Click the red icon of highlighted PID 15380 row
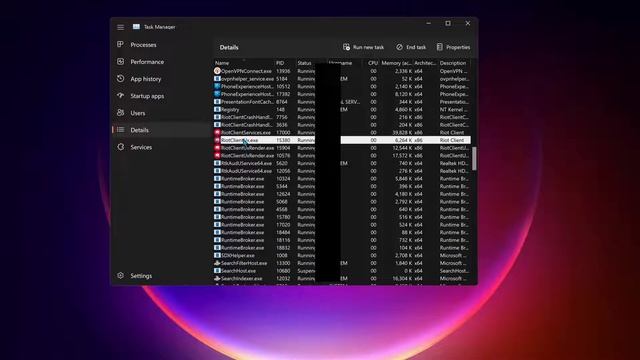Image resolution: width=640 pixels, height=360 pixels. (x=217, y=140)
